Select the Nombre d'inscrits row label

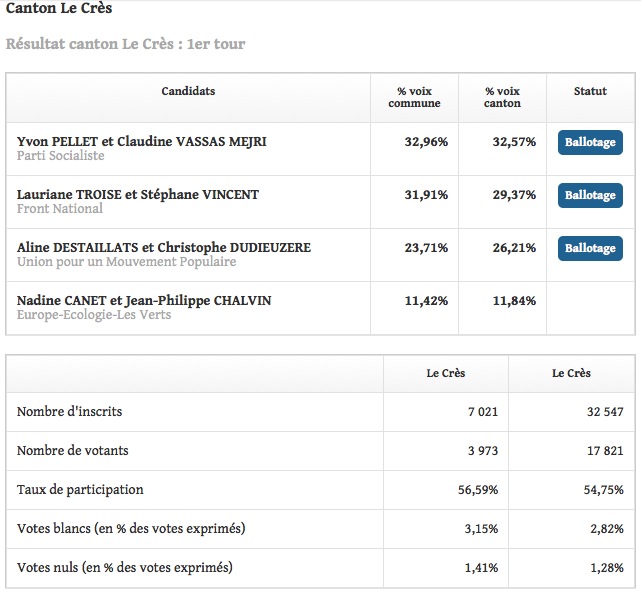point(69,411)
